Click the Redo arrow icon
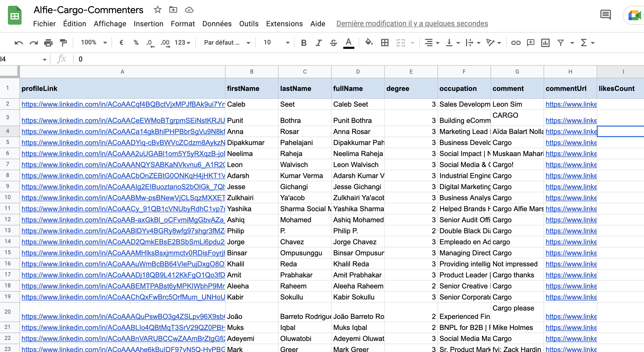This screenshot has height=352, width=644. coord(34,43)
